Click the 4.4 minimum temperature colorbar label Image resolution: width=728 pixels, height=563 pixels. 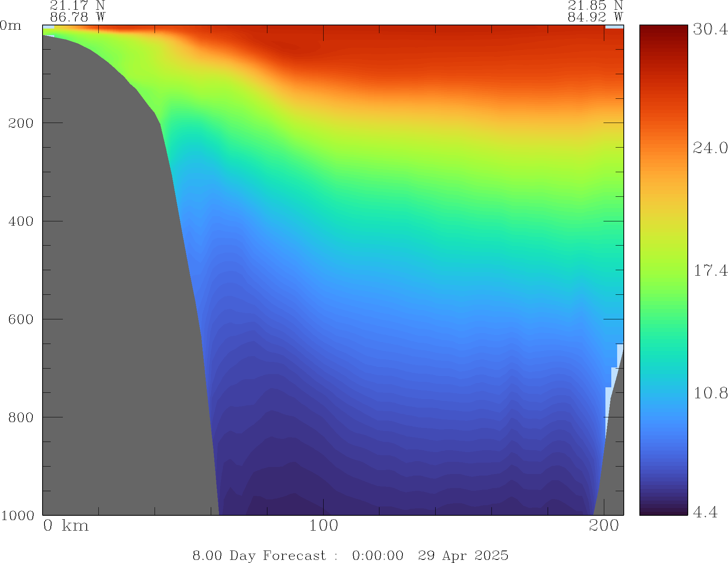click(x=705, y=512)
